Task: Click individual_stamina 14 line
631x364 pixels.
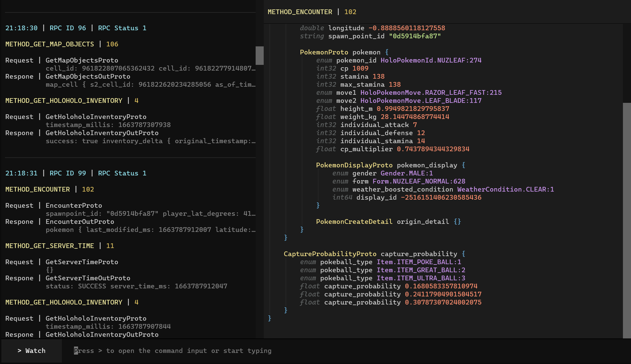Action: pos(371,141)
